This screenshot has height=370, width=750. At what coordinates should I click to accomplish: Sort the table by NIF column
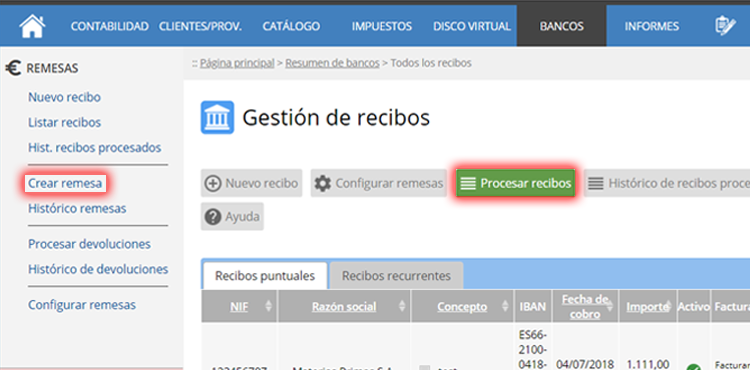pos(239,306)
